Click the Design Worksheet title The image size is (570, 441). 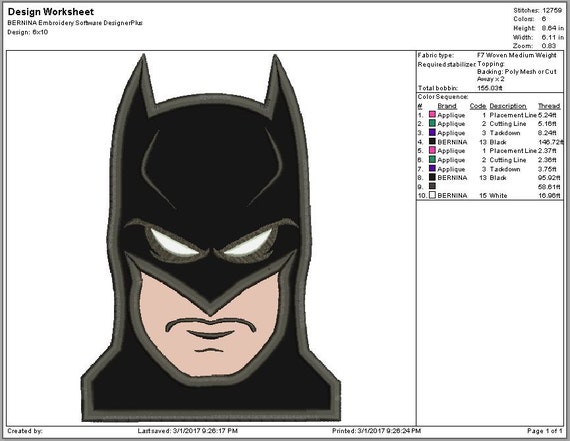click(51, 12)
